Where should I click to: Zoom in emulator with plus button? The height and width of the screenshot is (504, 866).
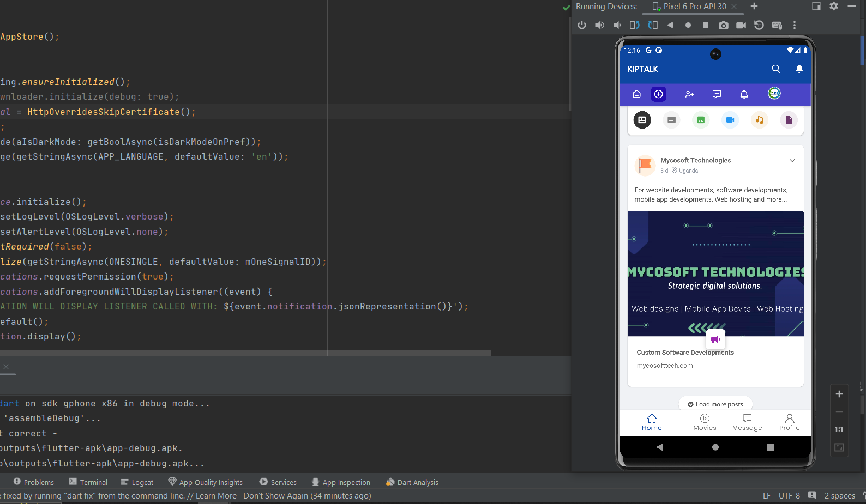(839, 394)
